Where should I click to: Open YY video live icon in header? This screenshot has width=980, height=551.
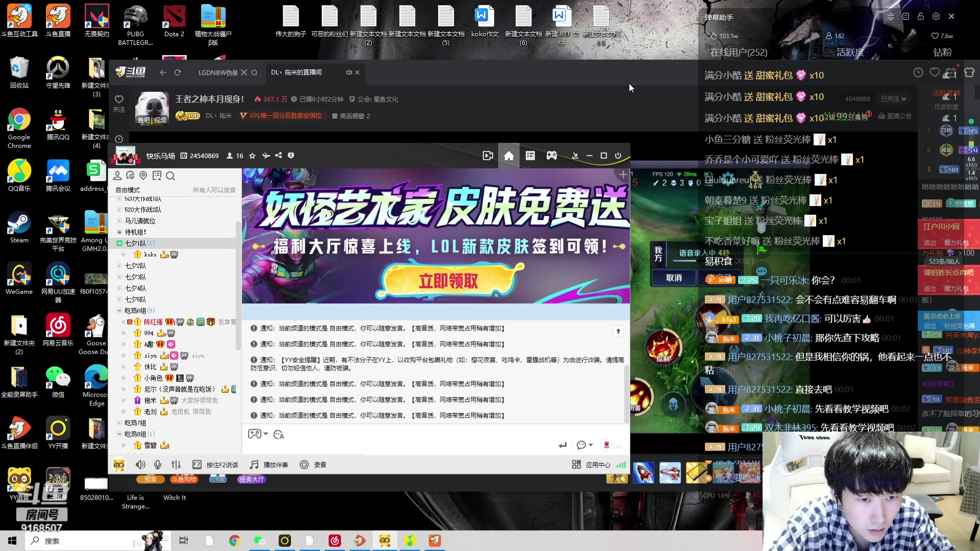click(488, 156)
